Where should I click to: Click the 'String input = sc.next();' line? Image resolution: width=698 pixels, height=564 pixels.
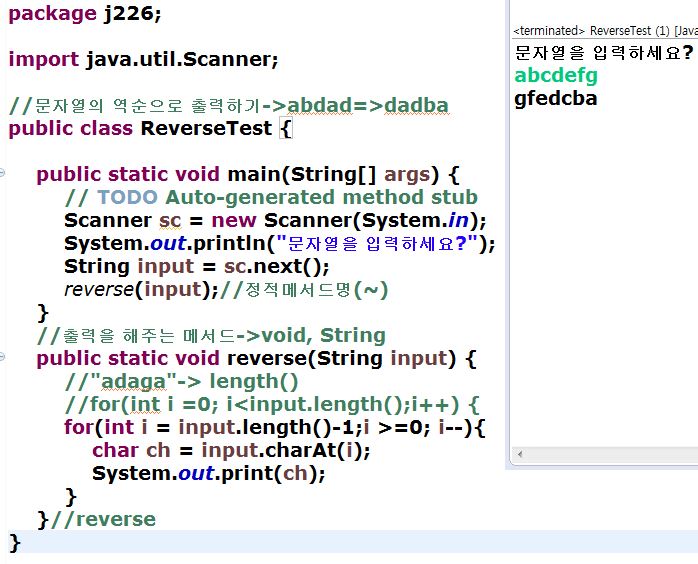[197, 267]
